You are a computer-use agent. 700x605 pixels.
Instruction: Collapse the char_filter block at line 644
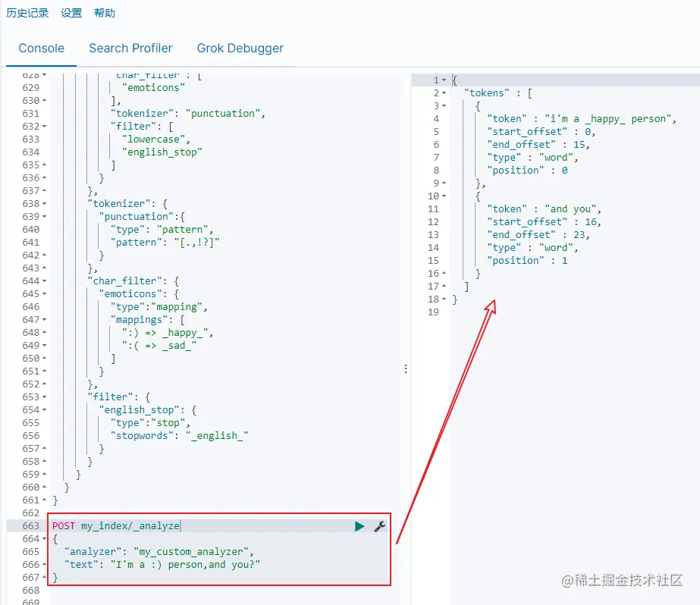45,281
